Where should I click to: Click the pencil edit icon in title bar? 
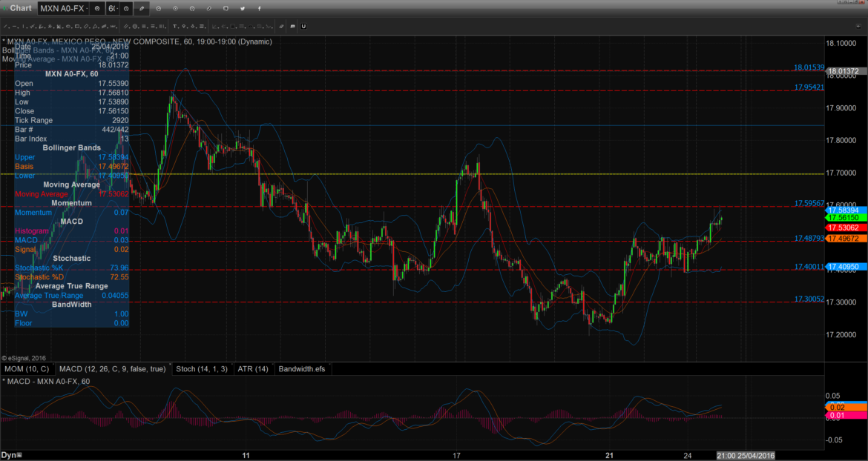pos(142,8)
